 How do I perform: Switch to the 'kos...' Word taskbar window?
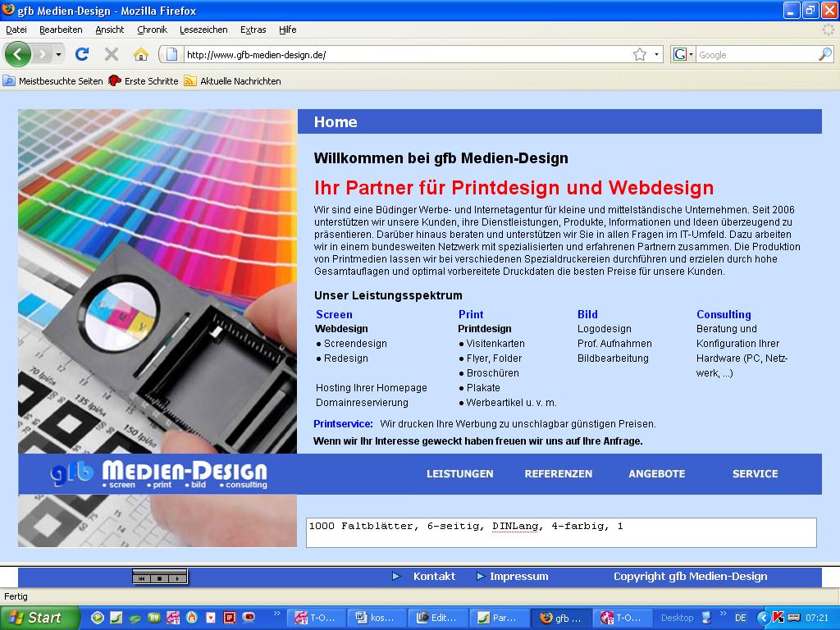point(376,619)
